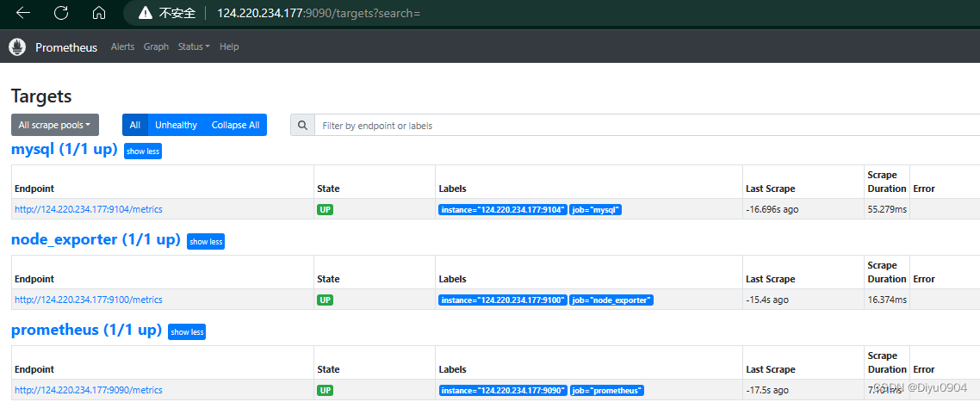Click the Scrape Duration header in mysql table
Viewport: 980px width, 402px height.
[887, 182]
